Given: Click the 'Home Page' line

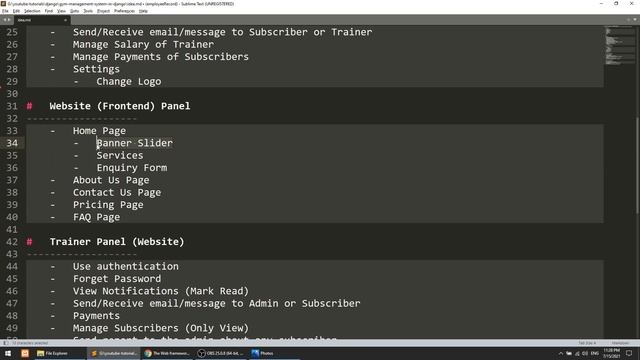Looking at the screenshot, I should (x=99, y=131).
